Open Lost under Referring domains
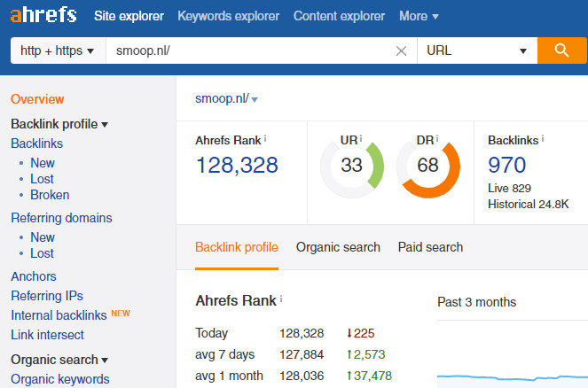 42,253
